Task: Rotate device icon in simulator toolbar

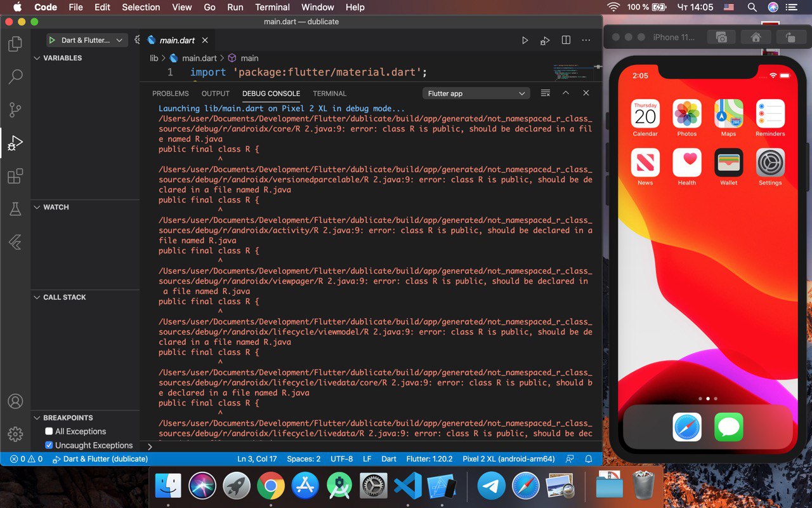Action: 790,37
